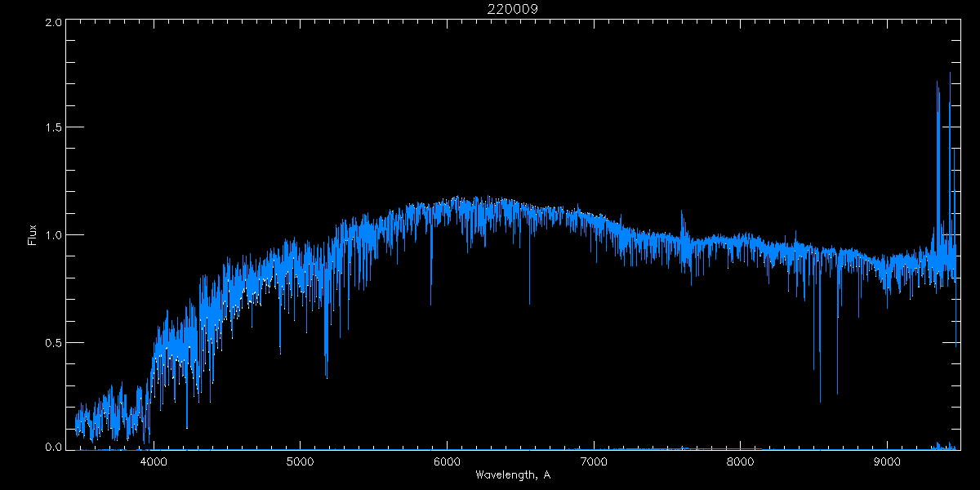Select the Flux y-axis label
The height and width of the screenshot is (490, 980).
33,235
